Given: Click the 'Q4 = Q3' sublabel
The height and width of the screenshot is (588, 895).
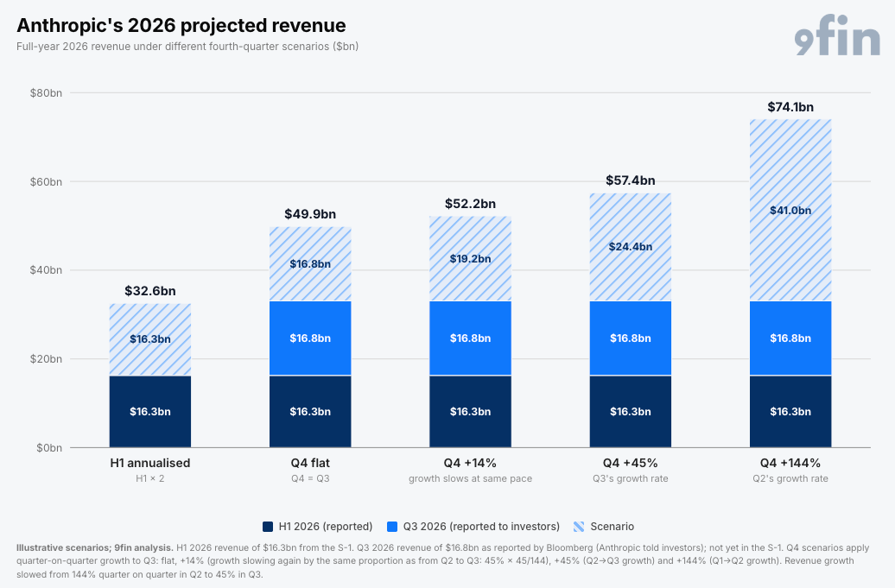Looking at the screenshot, I should click(x=310, y=478).
